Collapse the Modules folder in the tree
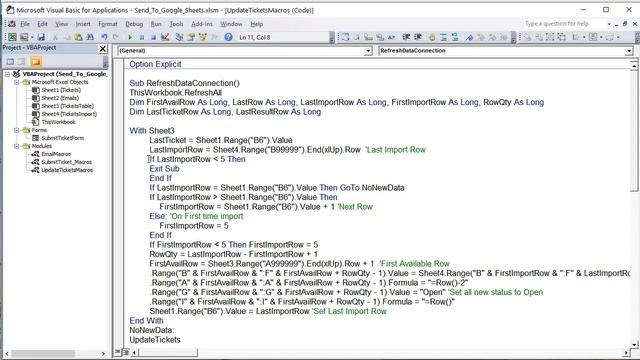This screenshot has height=360, width=640. [x=17, y=146]
